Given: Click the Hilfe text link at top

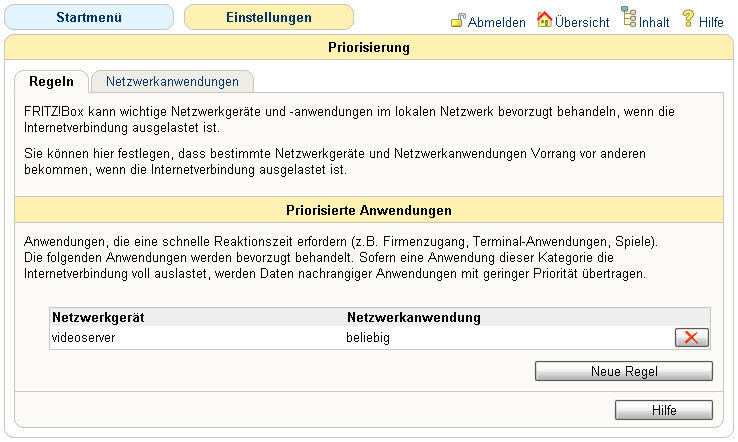Looking at the screenshot, I should [711, 22].
